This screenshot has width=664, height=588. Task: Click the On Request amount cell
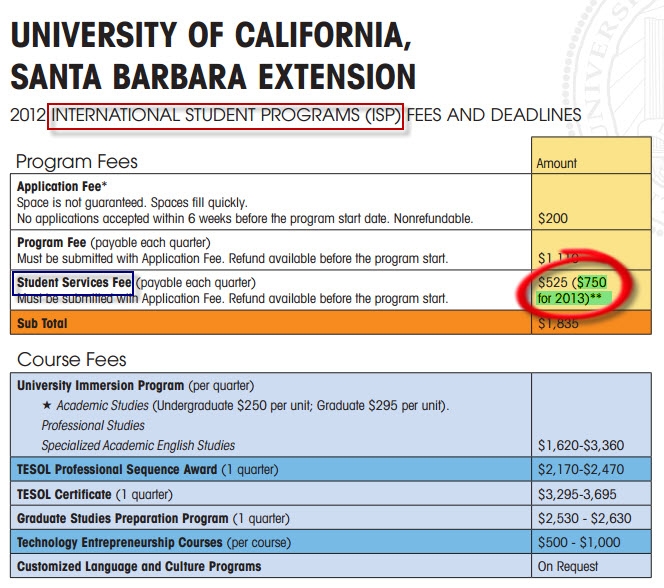coord(567,567)
